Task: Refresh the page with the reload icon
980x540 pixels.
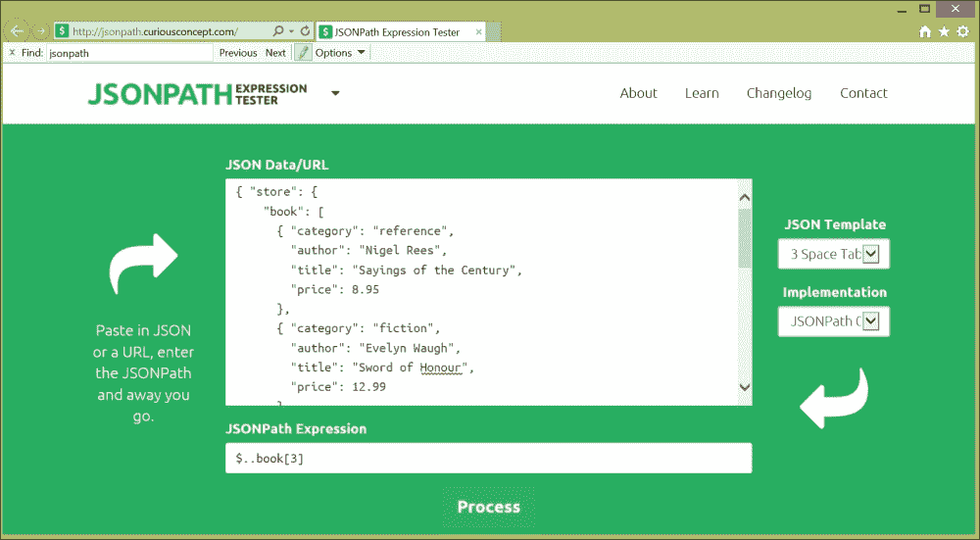Action: [305, 30]
